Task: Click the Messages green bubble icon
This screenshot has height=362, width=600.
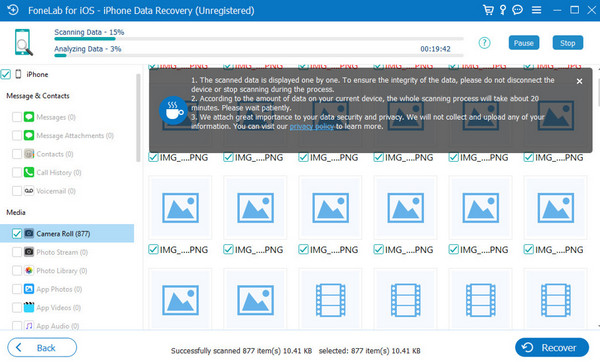Action: (29, 117)
